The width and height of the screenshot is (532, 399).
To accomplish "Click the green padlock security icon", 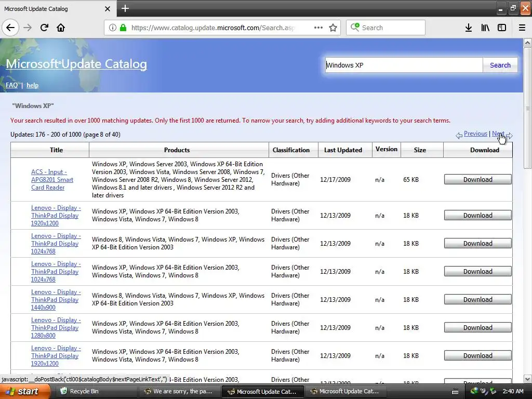I will 123,28.
